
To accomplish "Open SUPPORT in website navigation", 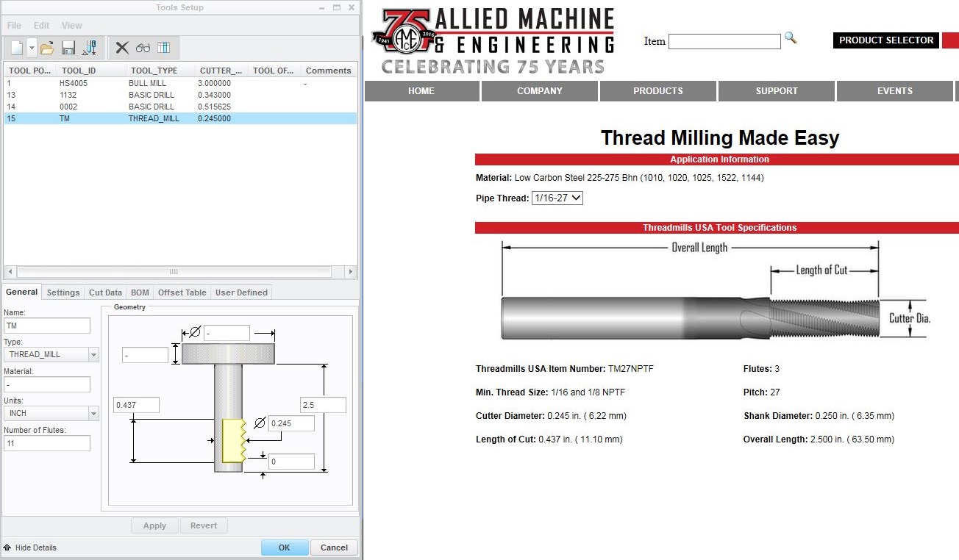I will click(x=777, y=91).
